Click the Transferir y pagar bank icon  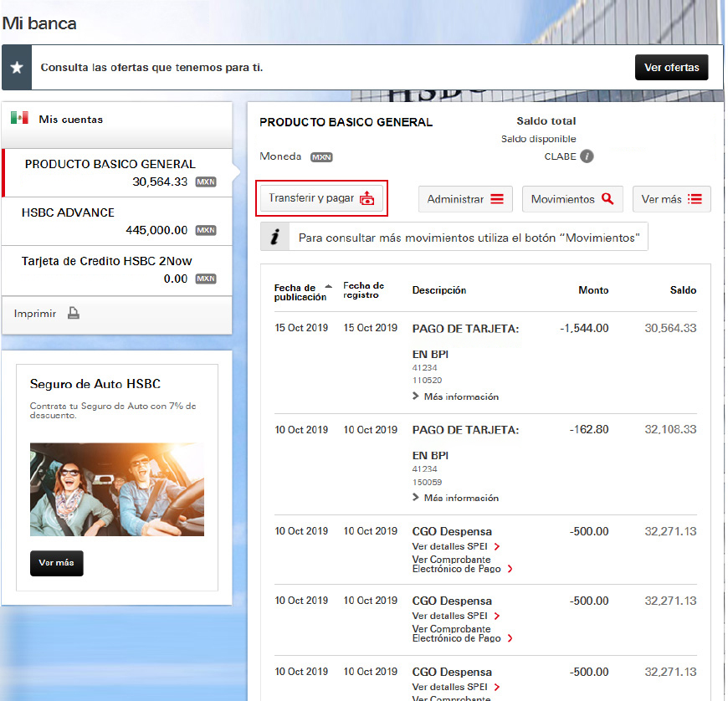click(366, 198)
